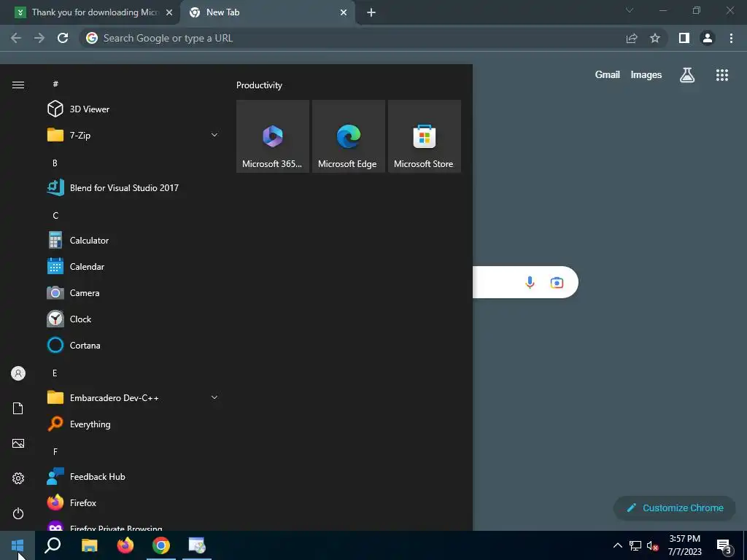Open Feedback Hub
Screen dimensions: 747x560
click(x=133, y=477)
